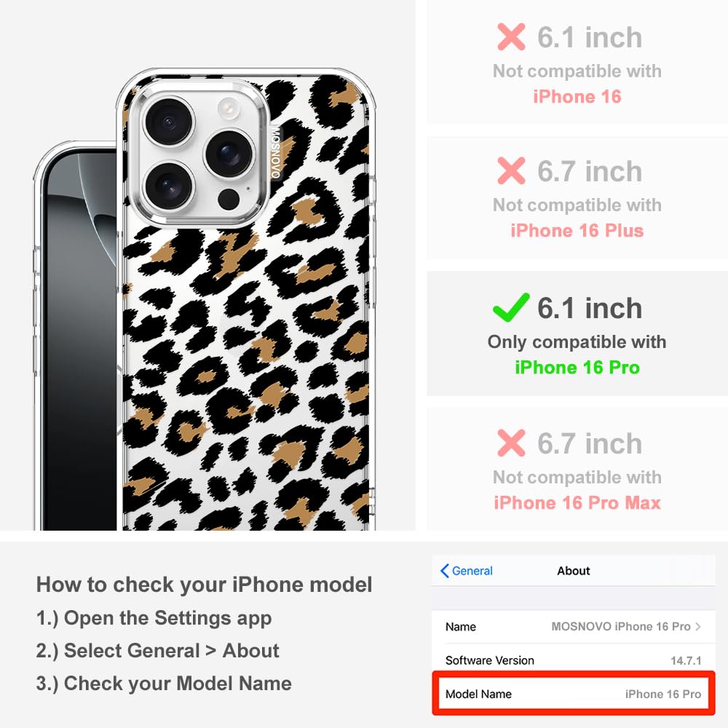Viewport: 728px width, 728px height.
Task: Go back to General settings
Action: (467, 571)
